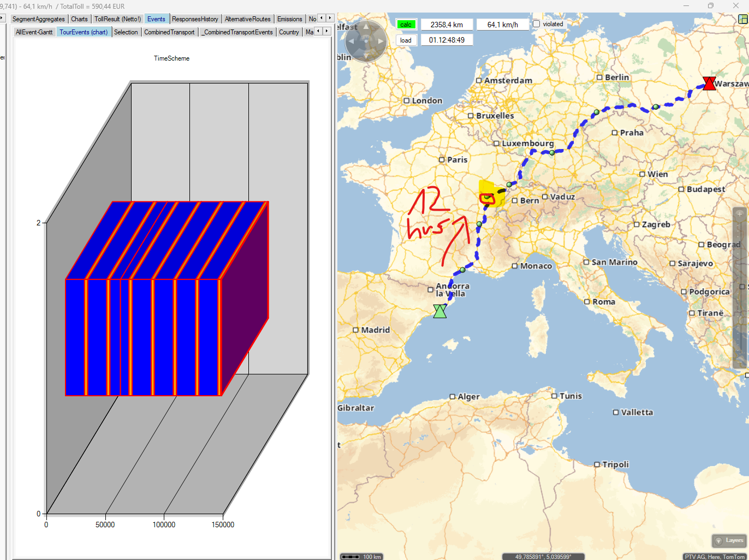749x560 pixels.
Task: Zoom out using the map minus button
Action: [740, 361]
